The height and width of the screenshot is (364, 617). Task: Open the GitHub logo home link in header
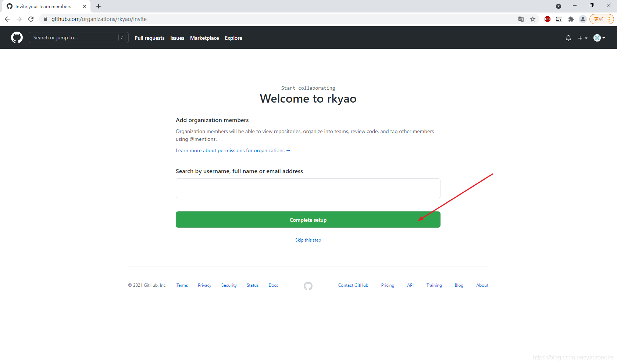click(x=17, y=38)
